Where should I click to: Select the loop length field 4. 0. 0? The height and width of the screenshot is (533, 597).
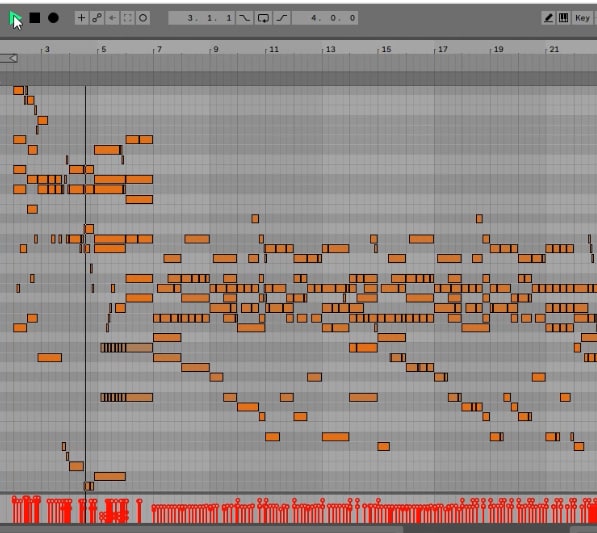[x=325, y=18]
